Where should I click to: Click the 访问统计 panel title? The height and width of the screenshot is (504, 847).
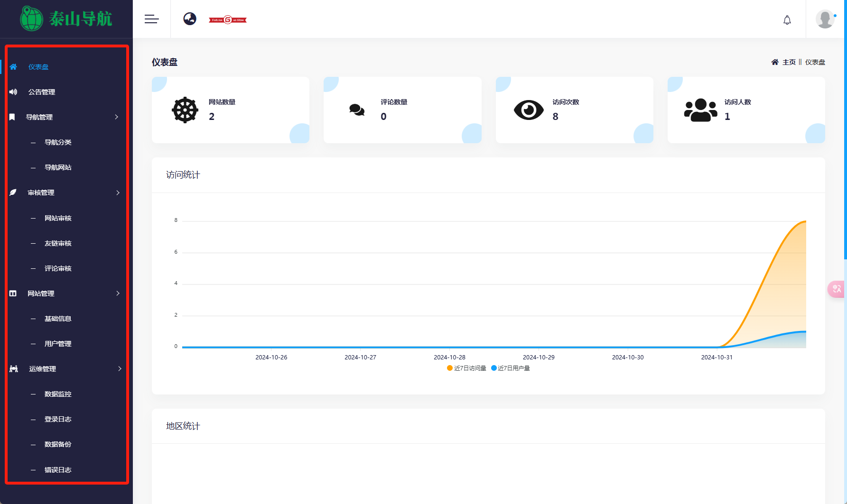pos(183,175)
